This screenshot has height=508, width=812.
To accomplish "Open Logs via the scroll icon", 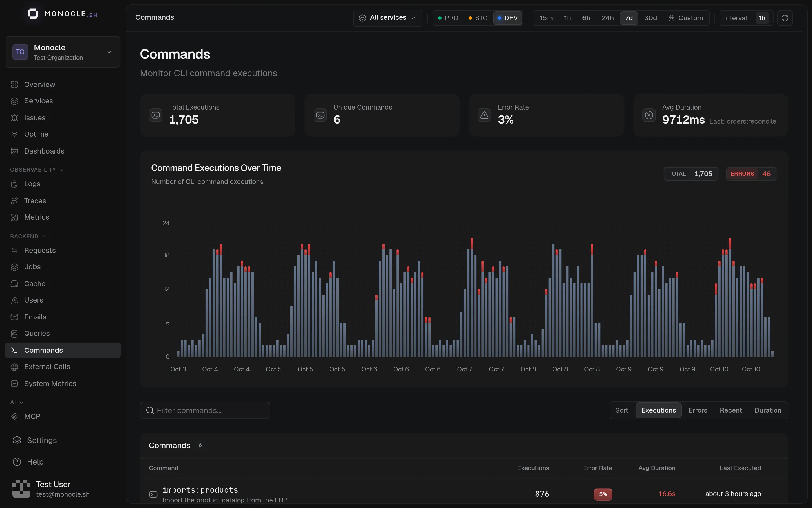I will coord(14,184).
